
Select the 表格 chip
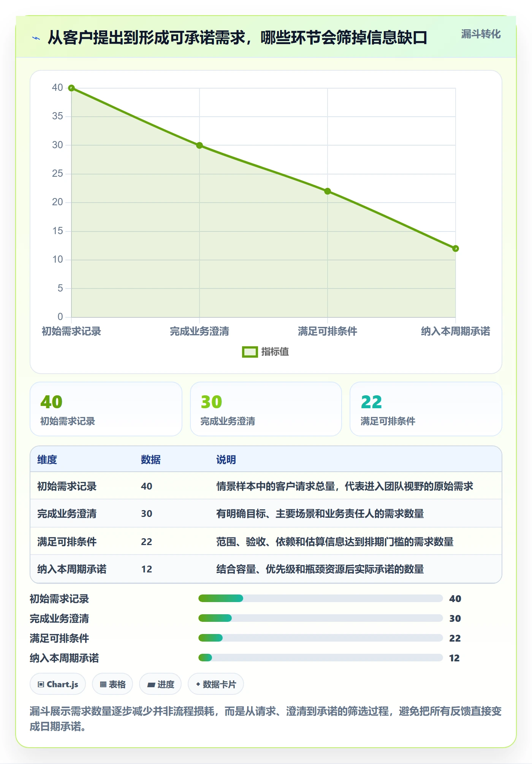[112, 684]
